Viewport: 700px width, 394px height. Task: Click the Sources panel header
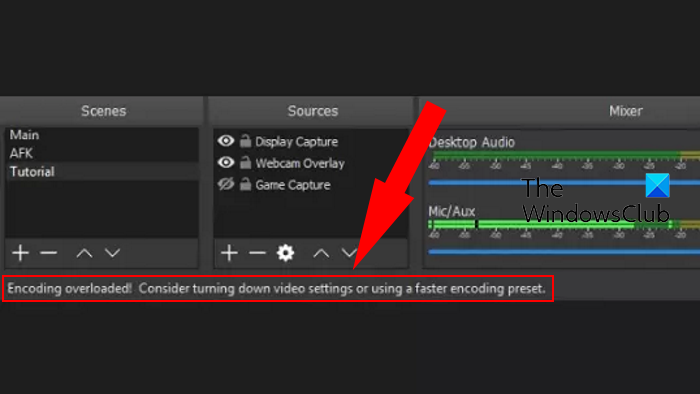[312, 111]
